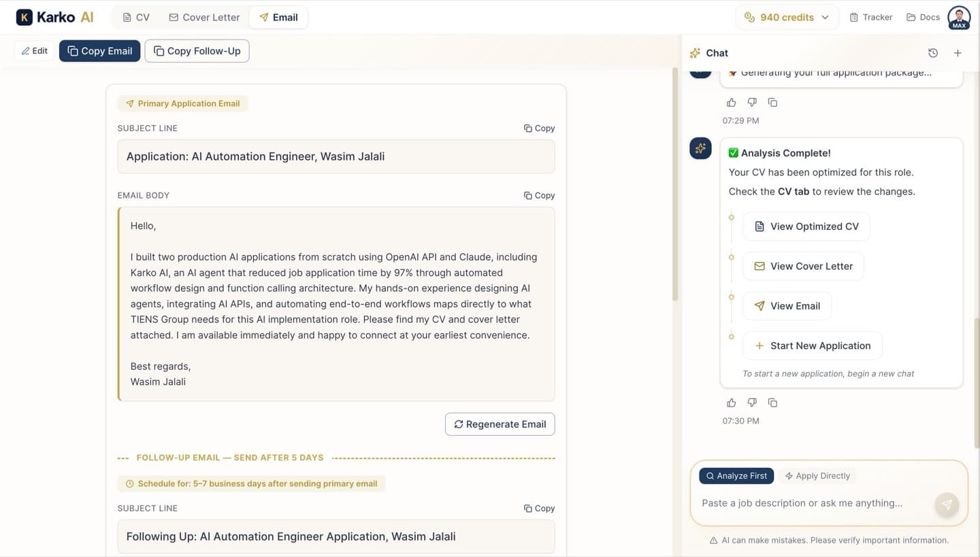Open the View Optimized CV button
The image size is (980, 557).
(x=806, y=226)
